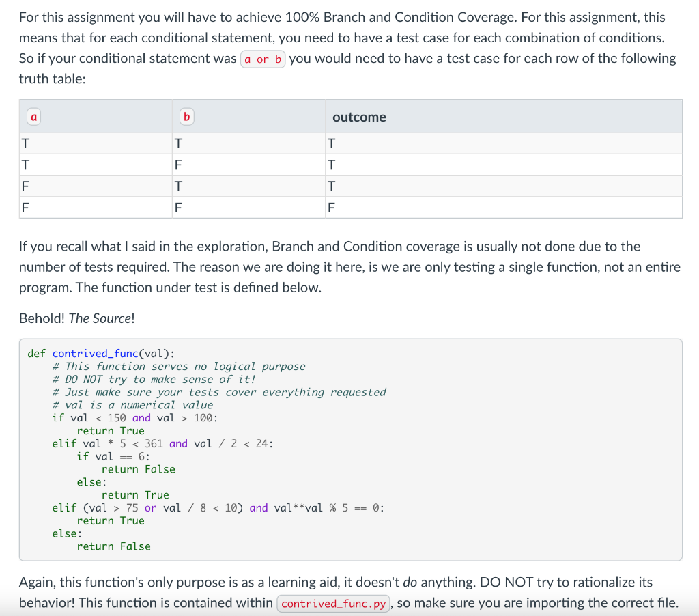This screenshot has height=616, width=699.
Task: Select the "b" code badge in table header
Action: 186,116
